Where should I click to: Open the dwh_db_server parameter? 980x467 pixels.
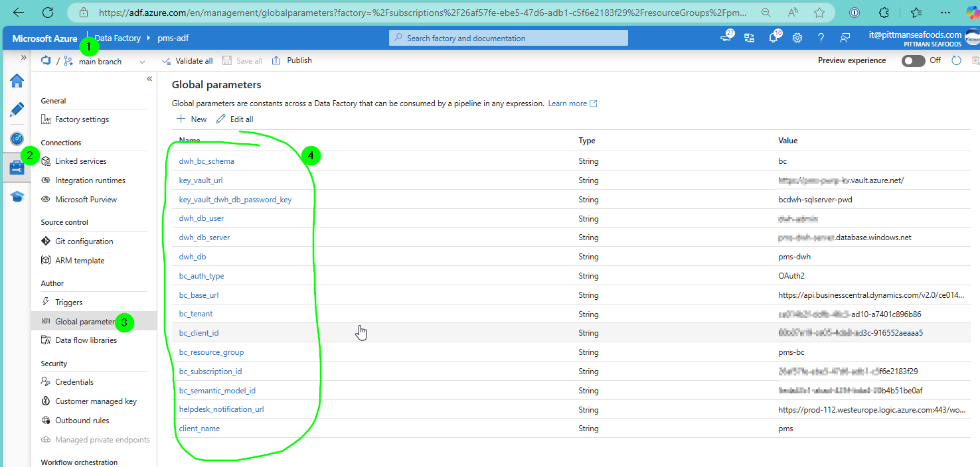coord(204,237)
